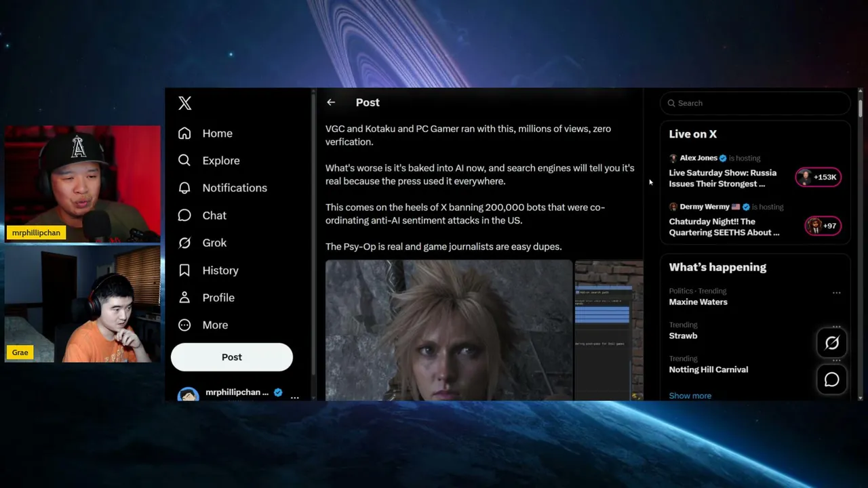Click the paragraph starting "What's worse is"
Viewport: 868px width, 488px height.
pyautogui.click(x=479, y=174)
